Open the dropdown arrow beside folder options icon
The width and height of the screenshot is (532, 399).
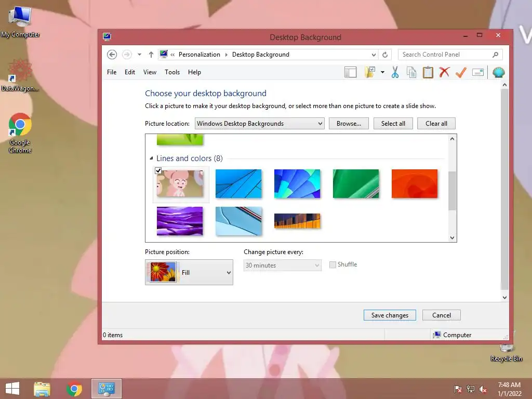(382, 72)
